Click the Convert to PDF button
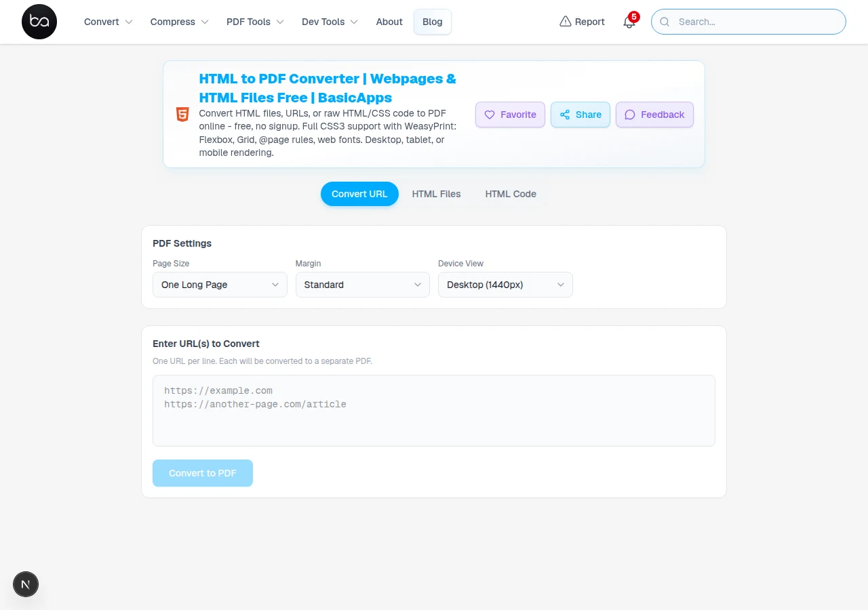The image size is (868, 610). [203, 473]
